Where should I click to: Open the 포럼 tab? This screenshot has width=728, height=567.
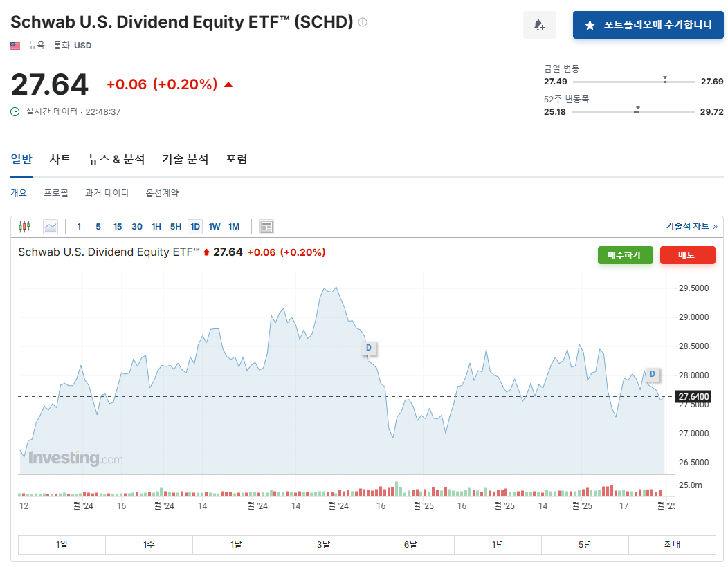[x=236, y=159]
